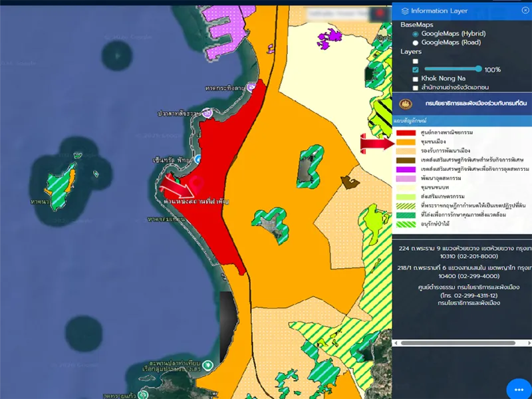Click the Information Layer stack icon
The image size is (532, 399).
[x=405, y=11]
